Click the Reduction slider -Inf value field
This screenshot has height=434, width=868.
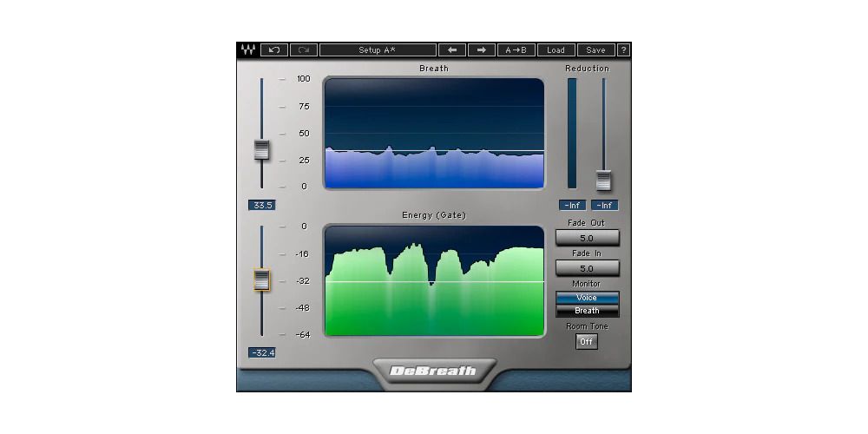click(x=604, y=206)
